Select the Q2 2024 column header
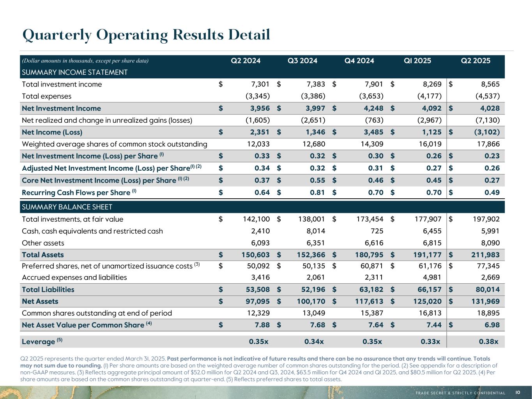 click(246, 60)
